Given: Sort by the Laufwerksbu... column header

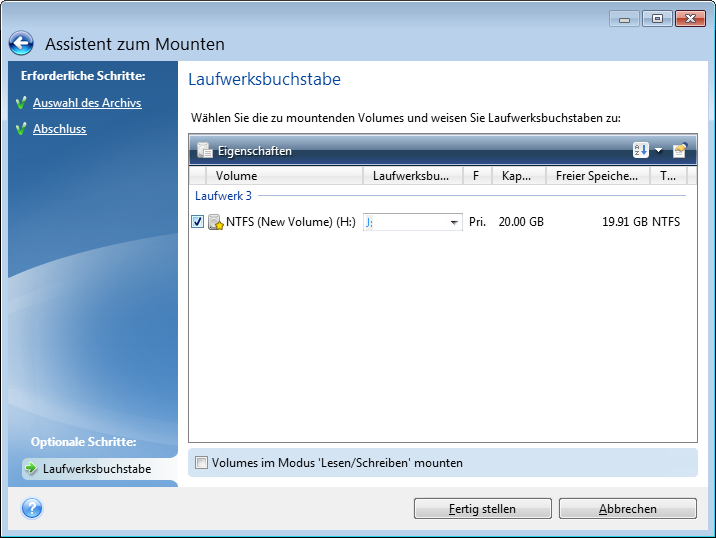Looking at the screenshot, I should tap(413, 176).
